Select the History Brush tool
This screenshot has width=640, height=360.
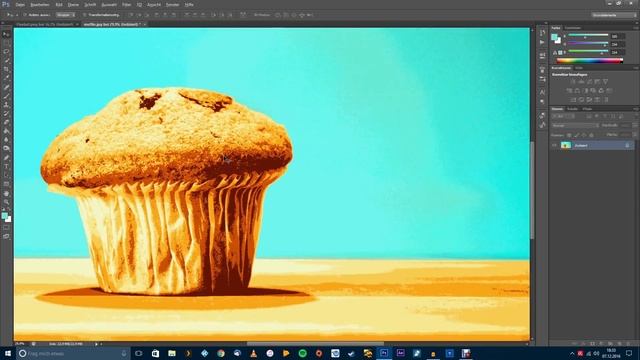point(7,113)
